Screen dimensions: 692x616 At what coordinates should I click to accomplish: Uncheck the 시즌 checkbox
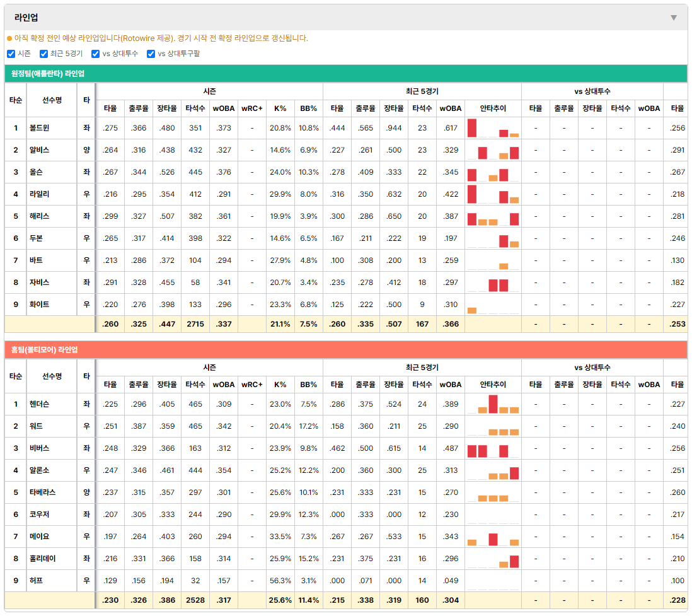pos(11,54)
